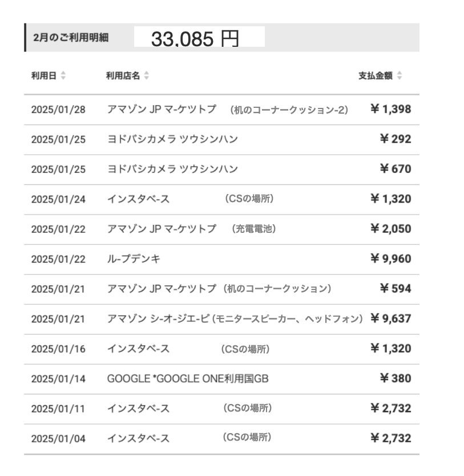Screen dimensions: 464x476
Task: Click the sort arrows next to 利用店名
Action: pos(147,75)
